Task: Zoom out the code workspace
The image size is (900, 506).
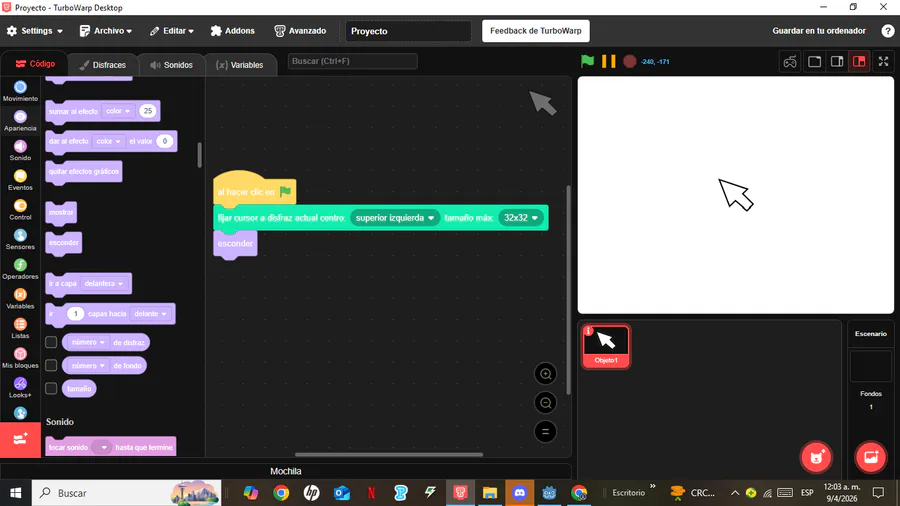Action: [x=545, y=403]
